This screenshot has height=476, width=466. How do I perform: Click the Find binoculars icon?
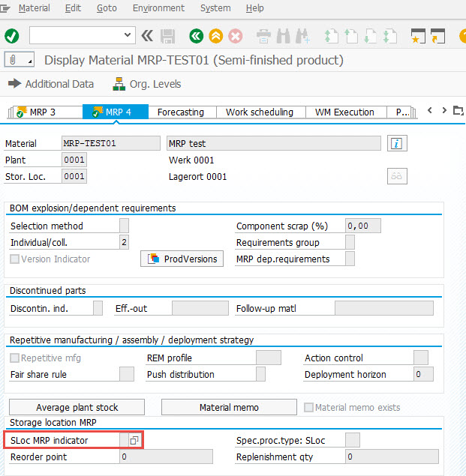(x=283, y=36)
